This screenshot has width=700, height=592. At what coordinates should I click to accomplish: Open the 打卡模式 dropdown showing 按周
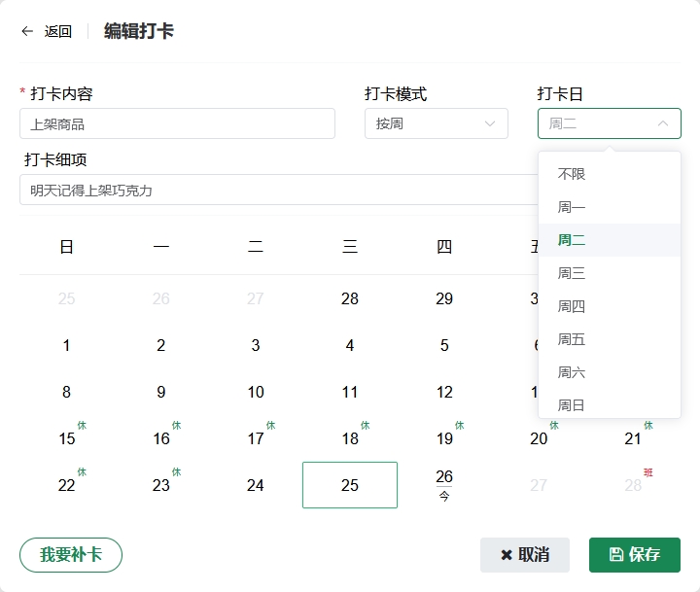coord(437,123)
